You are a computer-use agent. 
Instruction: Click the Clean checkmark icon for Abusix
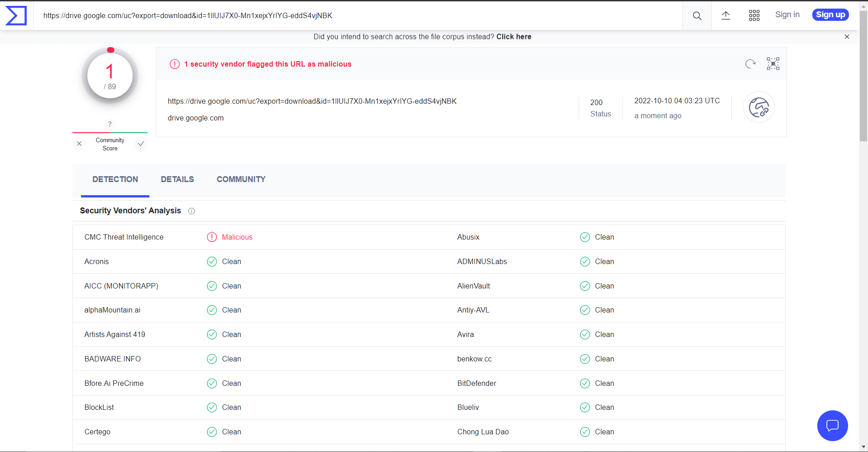[585, 237]
